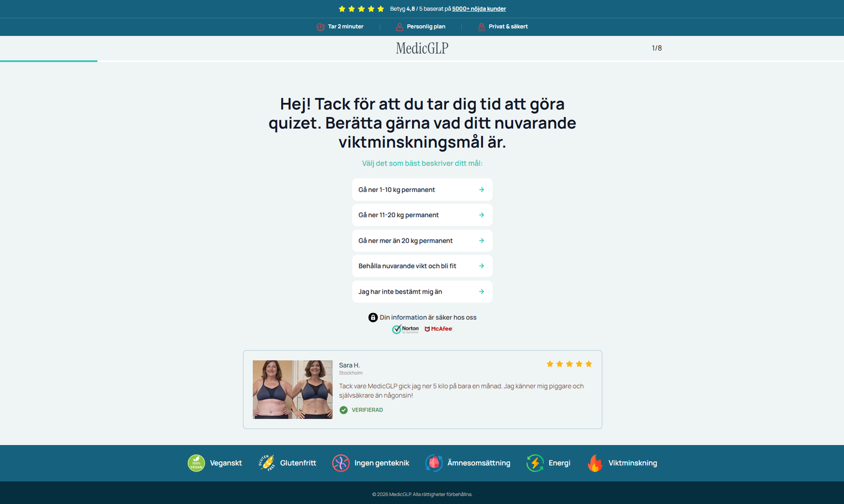Click the Norton security badge
The width and height of the screenshot is (844, 504).
click(406, 329)
